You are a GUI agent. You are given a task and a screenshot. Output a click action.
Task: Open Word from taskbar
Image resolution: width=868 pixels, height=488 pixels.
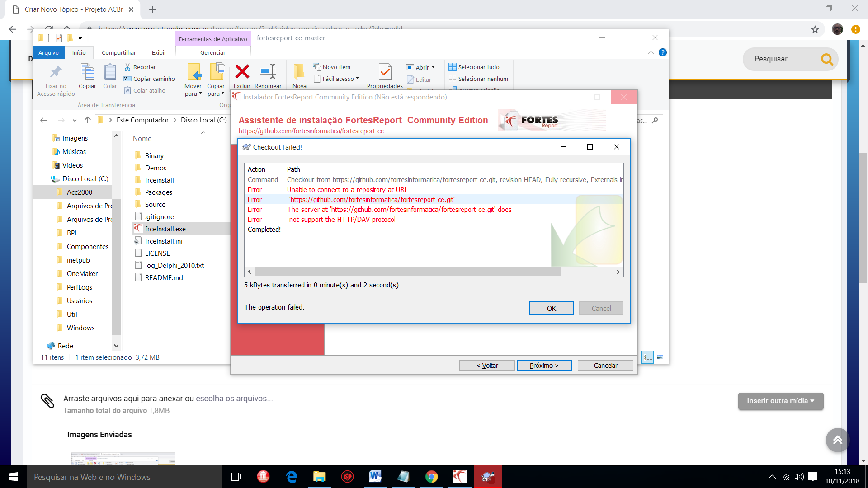click(375, 477)
